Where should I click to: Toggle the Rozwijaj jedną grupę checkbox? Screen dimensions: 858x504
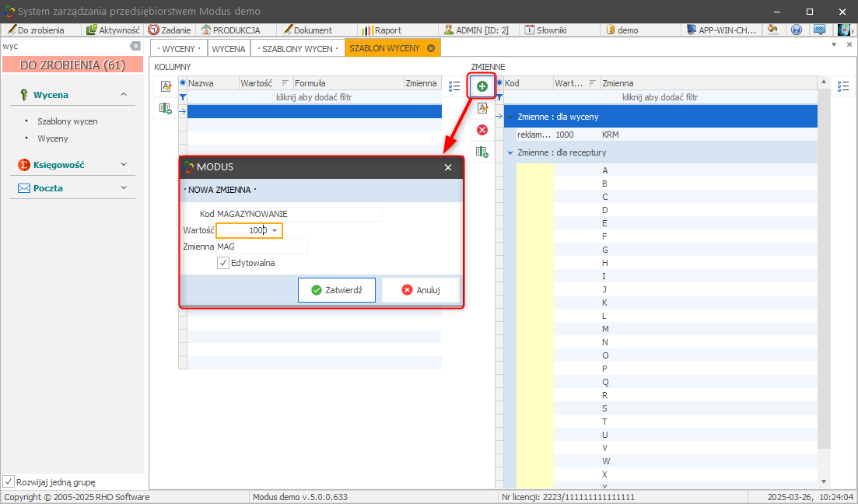point(9,481)
